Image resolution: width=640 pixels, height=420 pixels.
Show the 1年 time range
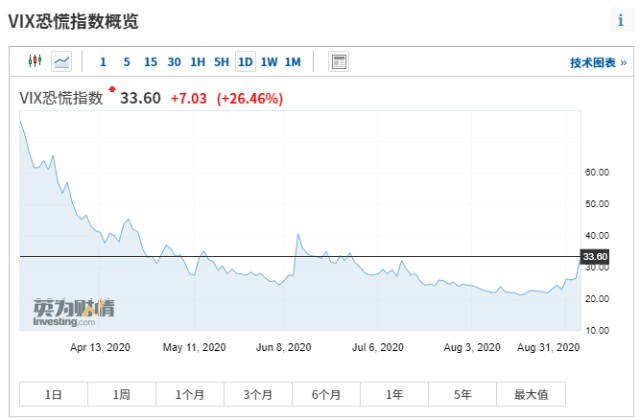(x=394, y=394)
